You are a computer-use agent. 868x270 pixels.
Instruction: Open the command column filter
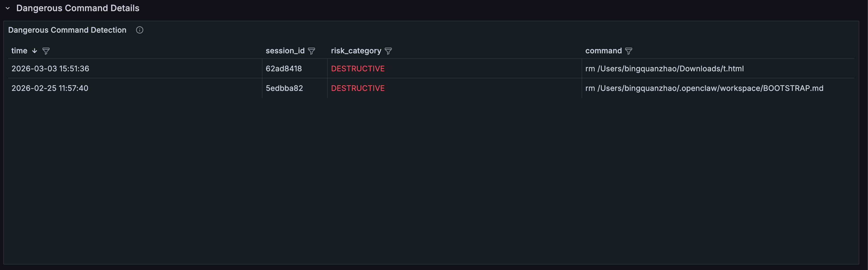628,51
